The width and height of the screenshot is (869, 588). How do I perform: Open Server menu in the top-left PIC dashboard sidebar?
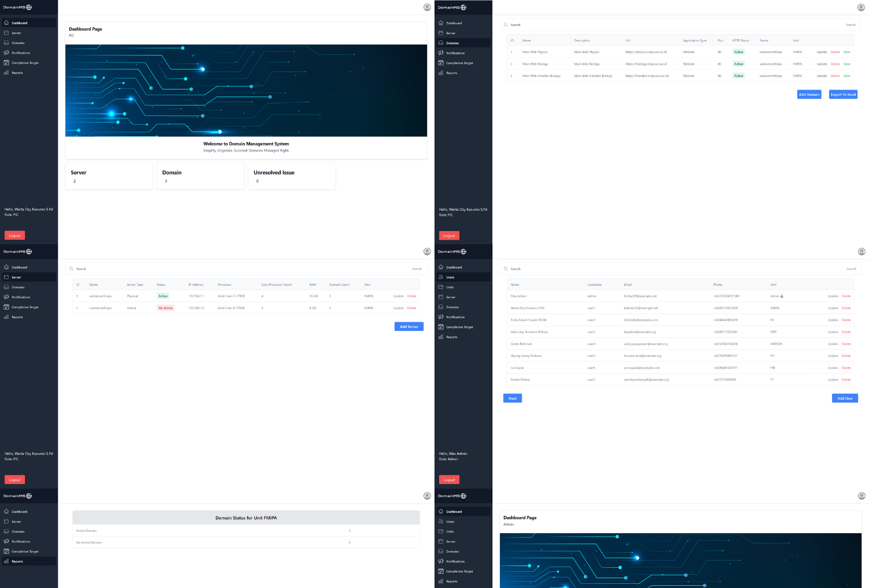click(x=29, y=33)
